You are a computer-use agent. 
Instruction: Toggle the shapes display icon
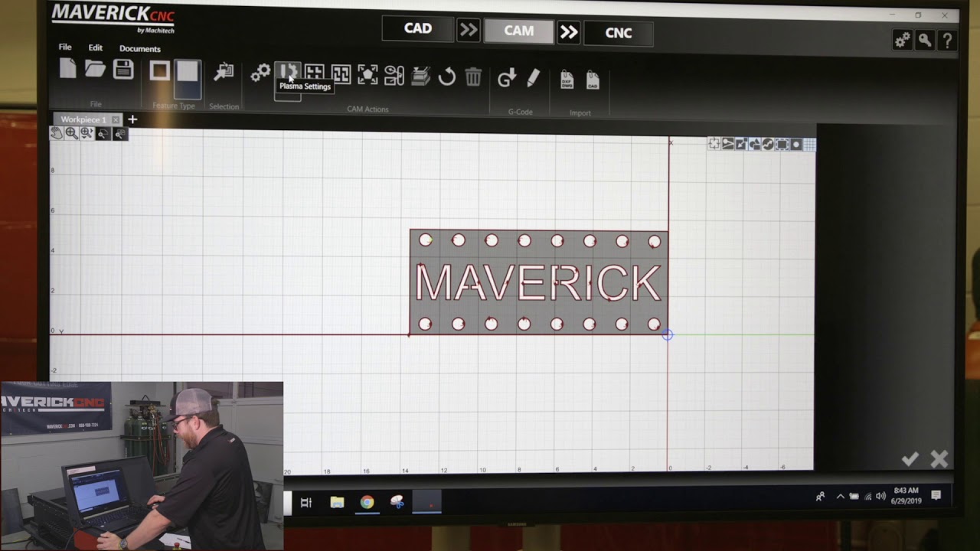pos(755,144)
